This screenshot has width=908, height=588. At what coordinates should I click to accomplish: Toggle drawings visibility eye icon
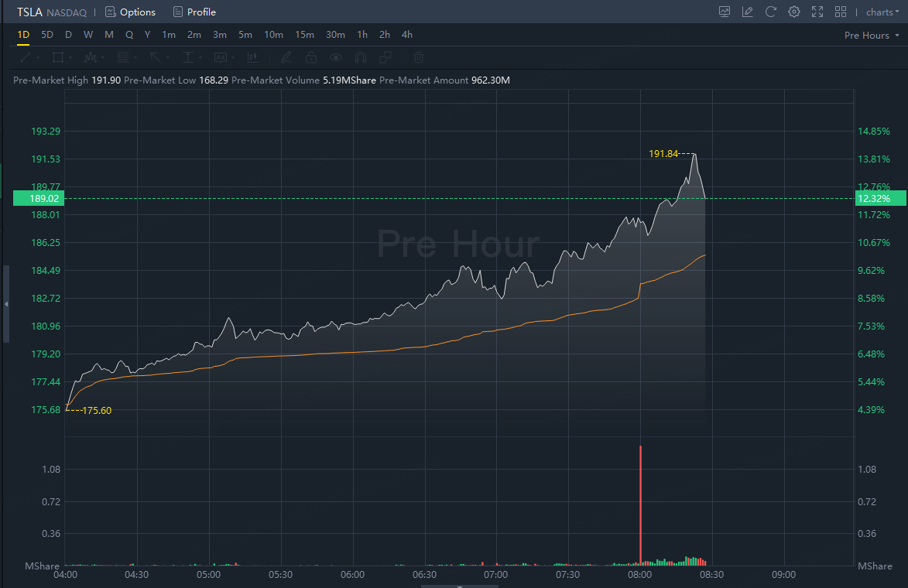tap(336, 57)
